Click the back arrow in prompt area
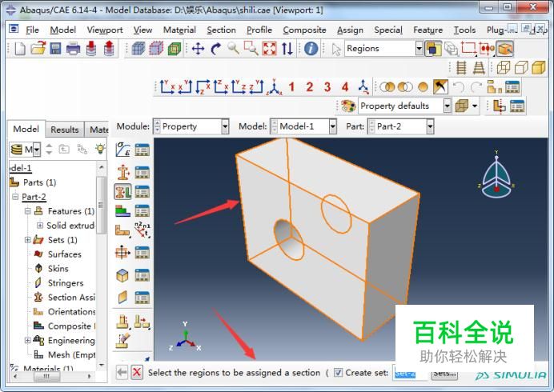Screen dimensions: 554x392 click(x=122, y=372)
